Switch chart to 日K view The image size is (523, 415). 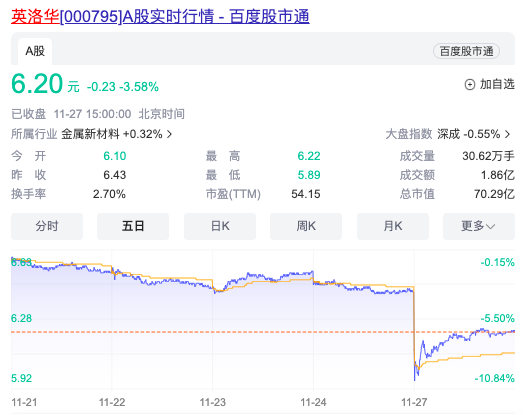click(x=220, y=226)
